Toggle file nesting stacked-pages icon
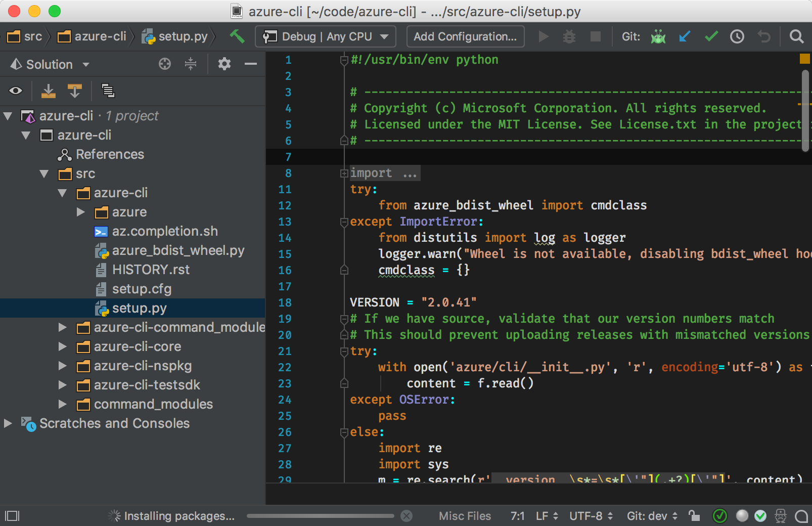Screen dimensions: 812x526 pos(108,91)
